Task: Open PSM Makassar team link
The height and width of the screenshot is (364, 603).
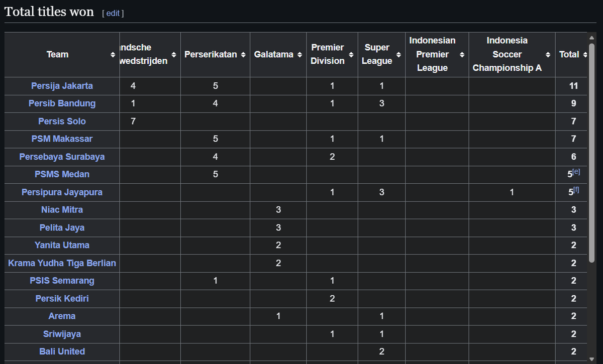Action: pos(62,139)
